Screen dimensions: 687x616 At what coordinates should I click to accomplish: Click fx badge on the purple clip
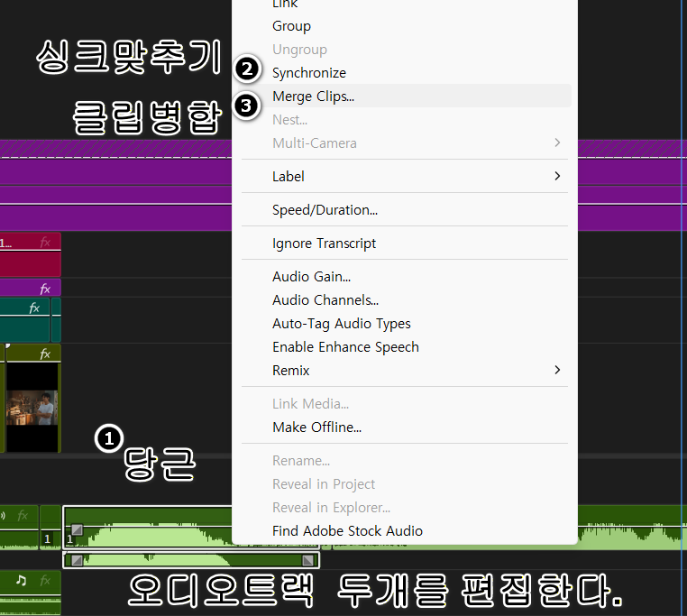click(x=45, y=289)
